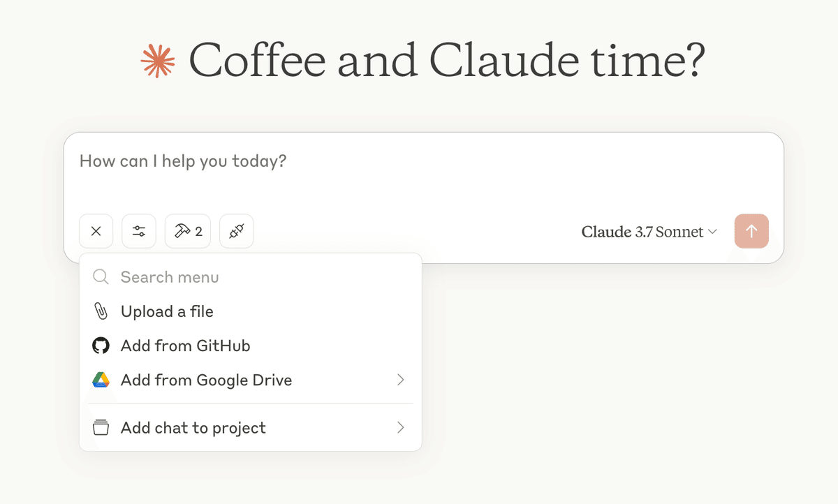Screen dimensions: 838x504
Task: Click the GitHub octocat icon
Action: tap(101, 346)
